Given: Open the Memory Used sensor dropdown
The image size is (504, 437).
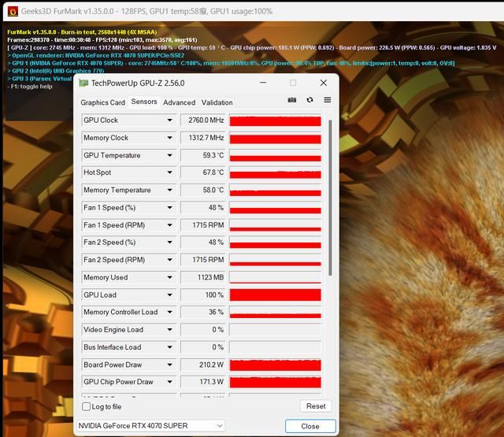Looking at the screenshot, I should (x=169, y=277).
